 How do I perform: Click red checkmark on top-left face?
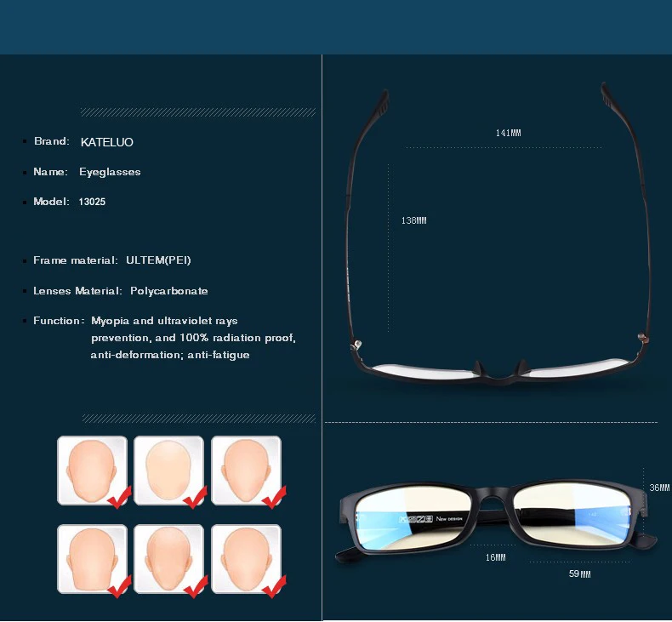click(119, 497)
